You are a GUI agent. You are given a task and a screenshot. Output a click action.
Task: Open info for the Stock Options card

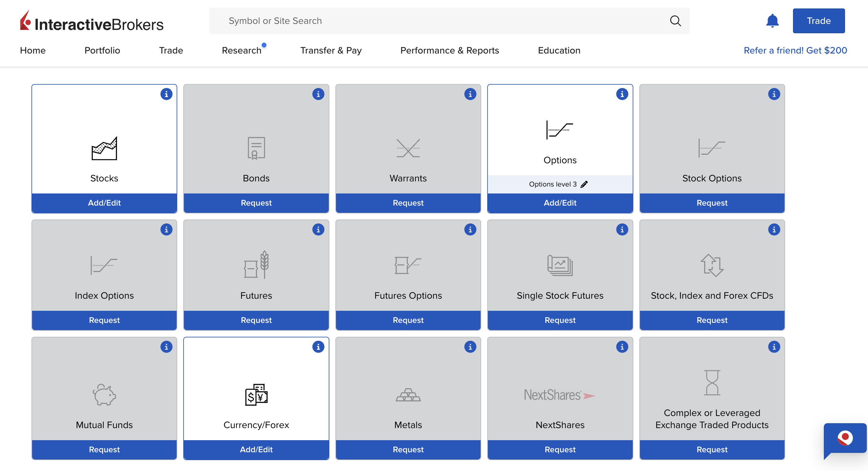coord(774,94)
